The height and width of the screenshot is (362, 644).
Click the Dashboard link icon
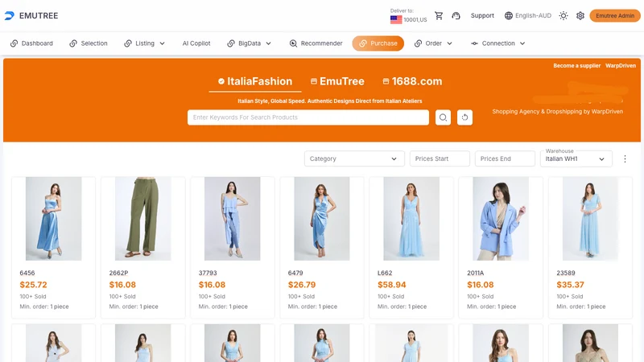[x=14, y=43]
